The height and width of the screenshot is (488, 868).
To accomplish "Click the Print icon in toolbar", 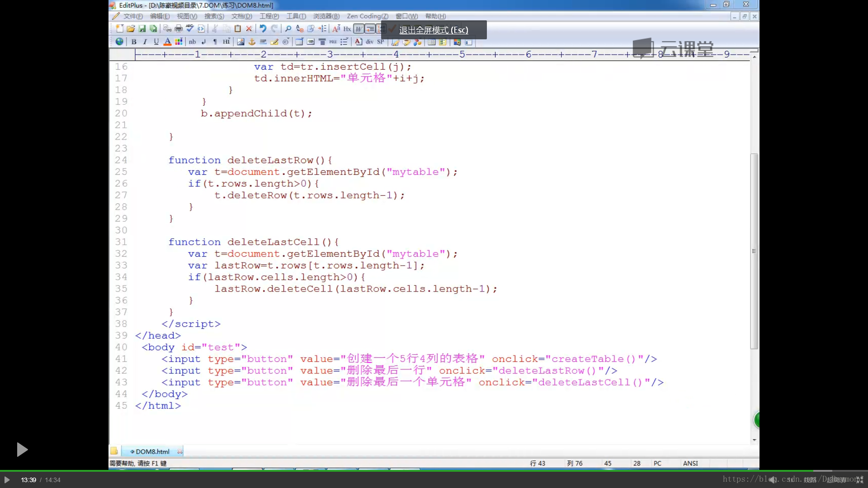I will pos(179,29).
